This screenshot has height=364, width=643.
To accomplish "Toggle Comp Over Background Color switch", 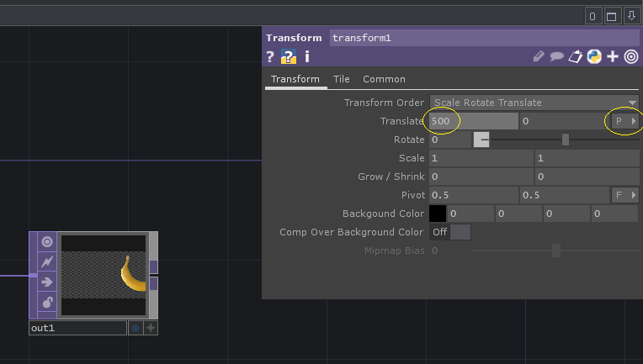I will [450, 232].
